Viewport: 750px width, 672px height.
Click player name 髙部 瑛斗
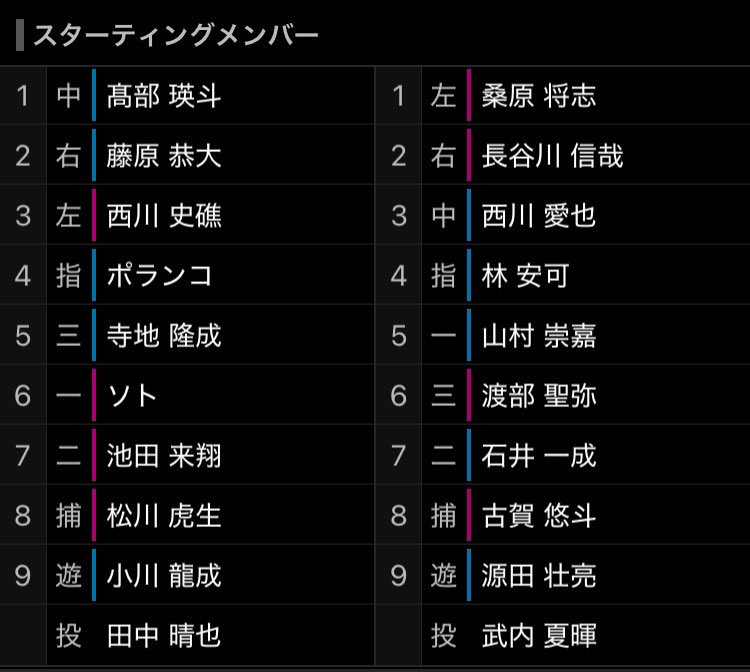164,96
